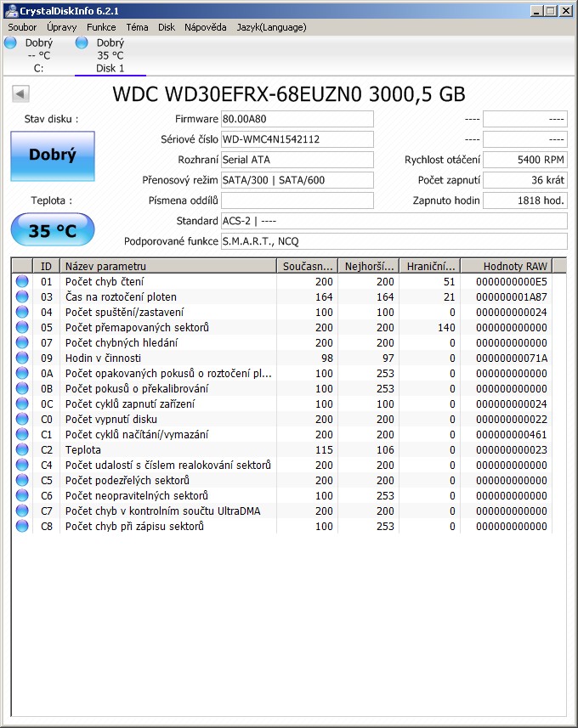
Task: Open the Jazyk(Language) menu
Action: 271,27
